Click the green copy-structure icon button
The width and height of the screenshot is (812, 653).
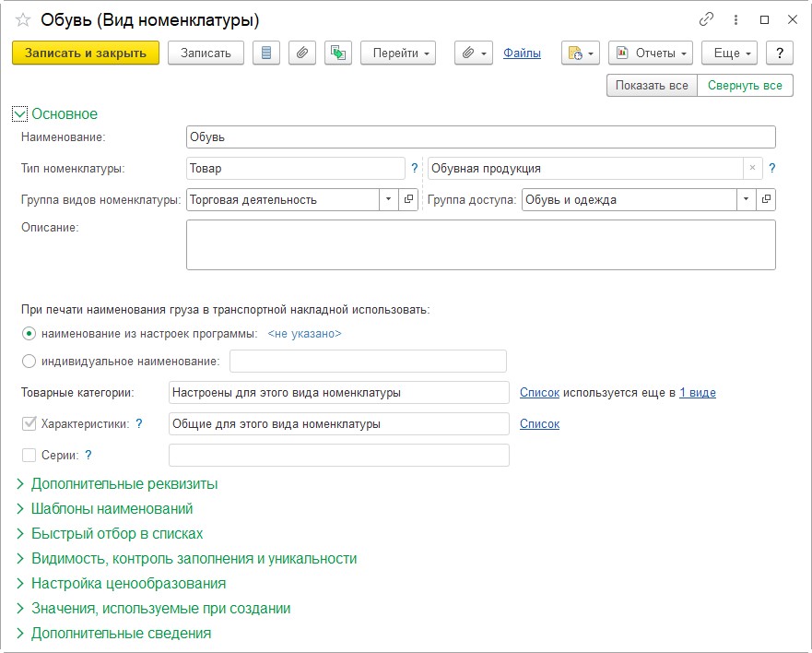338,53
